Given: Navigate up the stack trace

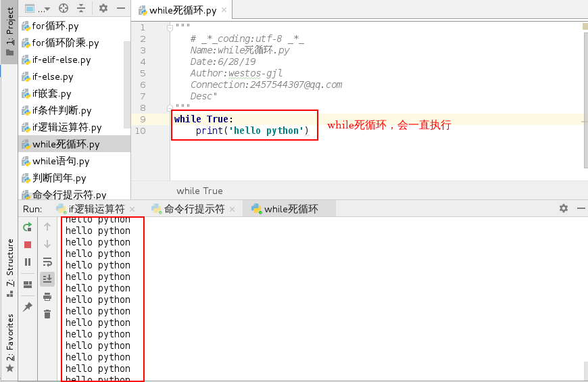Looking at the screenshot, I should [47, 226].
